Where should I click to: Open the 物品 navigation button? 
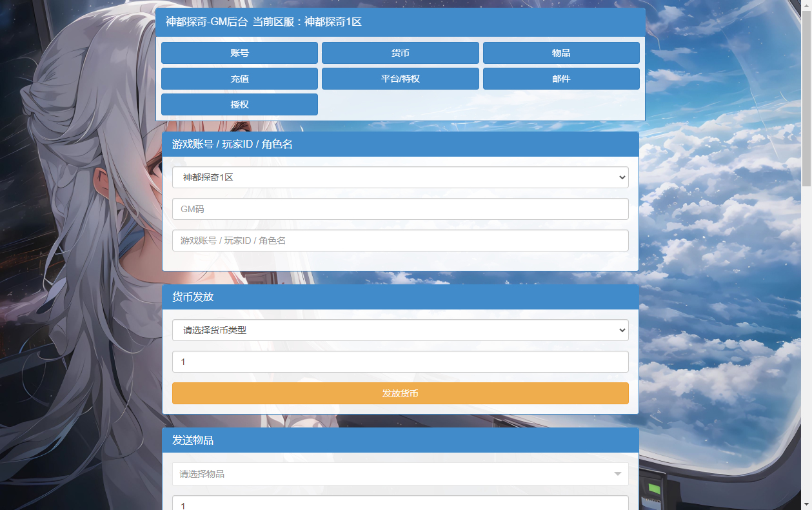pos(561,53)
